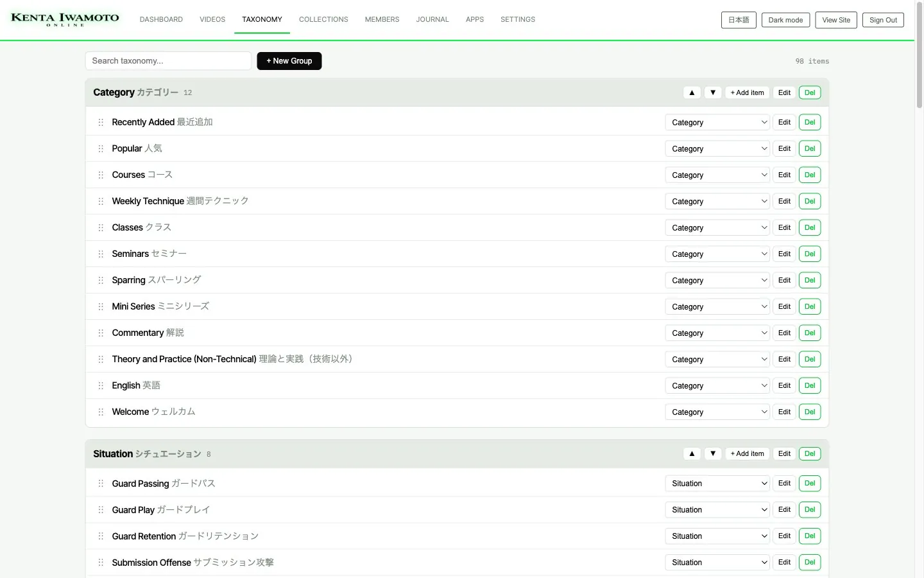Viewport: 924px width, 578px height.
Task: Grab drag handle for Mini Series row
Action: 101,306
